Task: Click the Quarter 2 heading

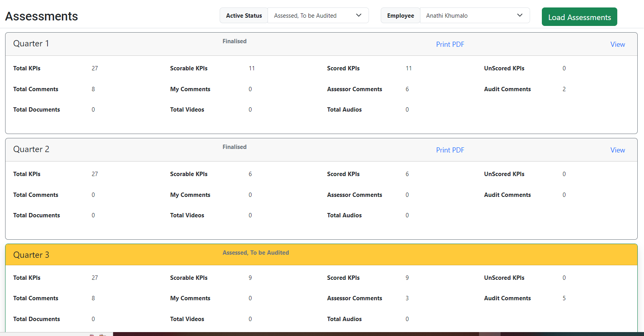Action: (x=31, y=149)
